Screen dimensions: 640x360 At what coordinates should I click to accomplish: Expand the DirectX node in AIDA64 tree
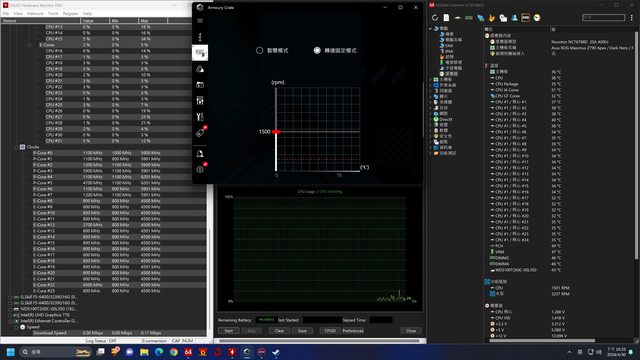[x=431, y=119]
